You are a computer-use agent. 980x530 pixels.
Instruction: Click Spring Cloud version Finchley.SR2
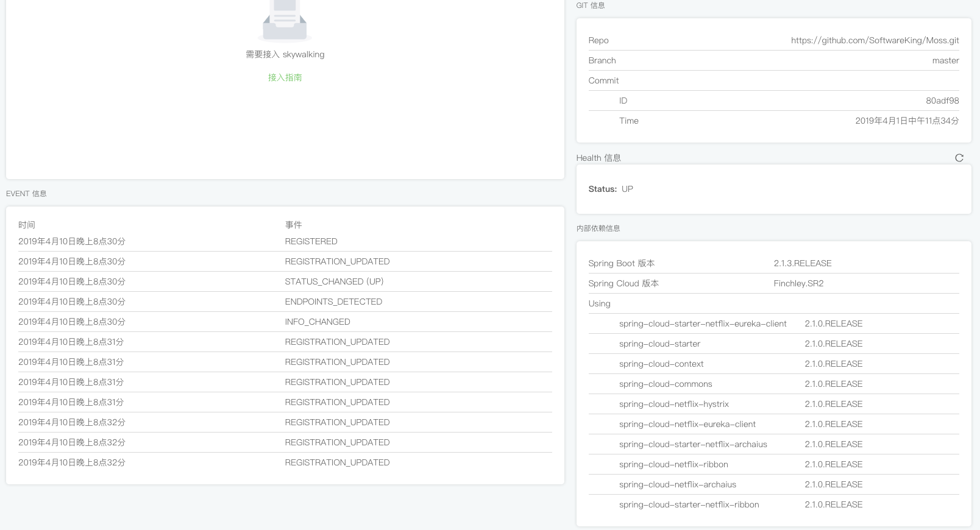coord(798,283)
